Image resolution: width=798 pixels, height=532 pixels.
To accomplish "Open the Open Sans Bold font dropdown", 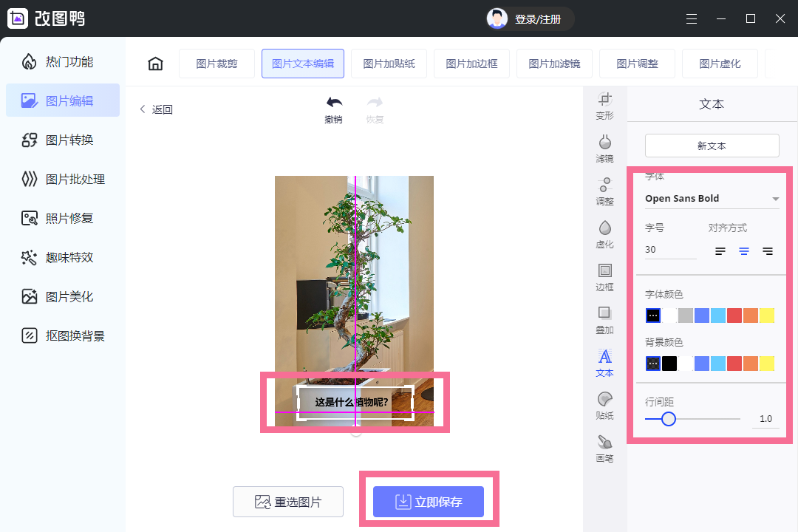I will click(x=712, y=199).
